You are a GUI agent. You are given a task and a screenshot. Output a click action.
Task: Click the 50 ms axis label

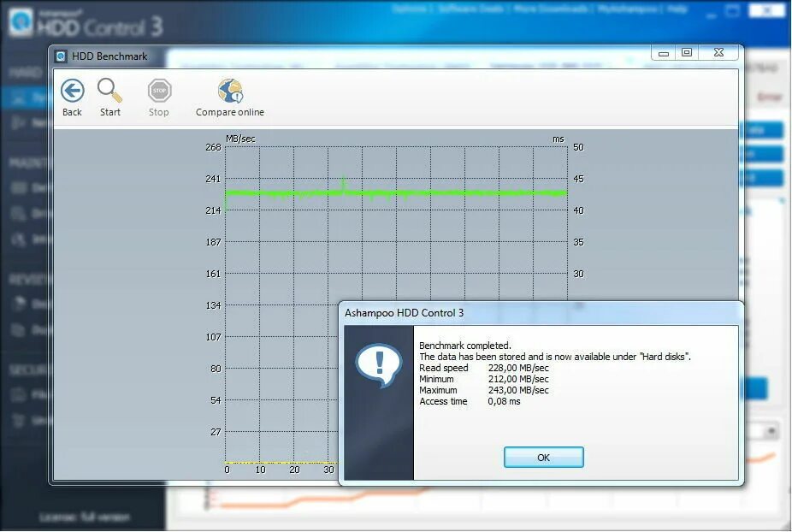tap(578, 147)
